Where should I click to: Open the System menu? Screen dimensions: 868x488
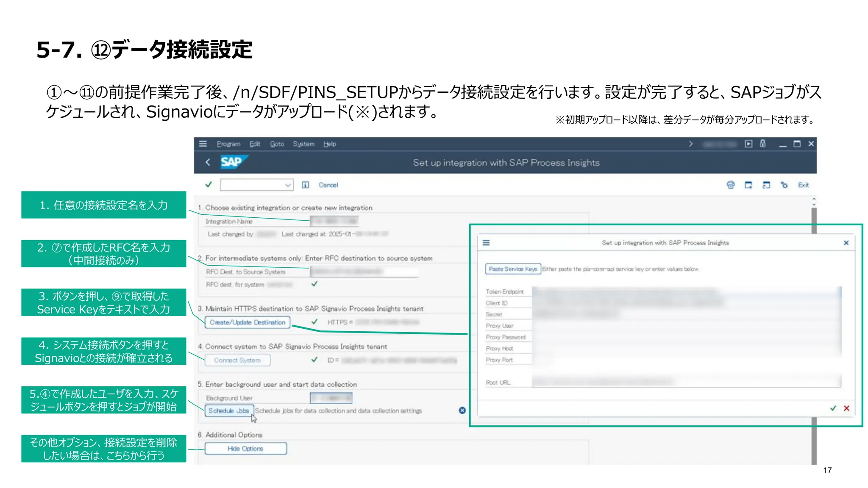(303, 144)
